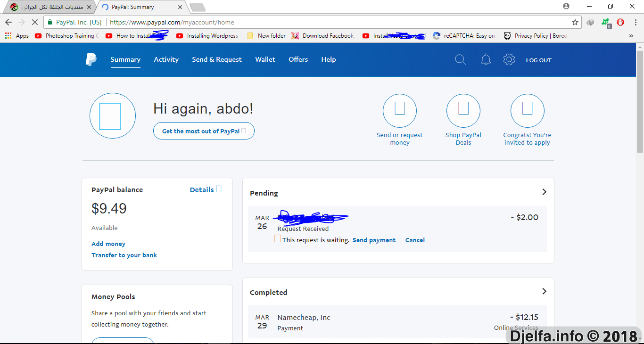Click the Money Pools heading

[x=113, y=297]
